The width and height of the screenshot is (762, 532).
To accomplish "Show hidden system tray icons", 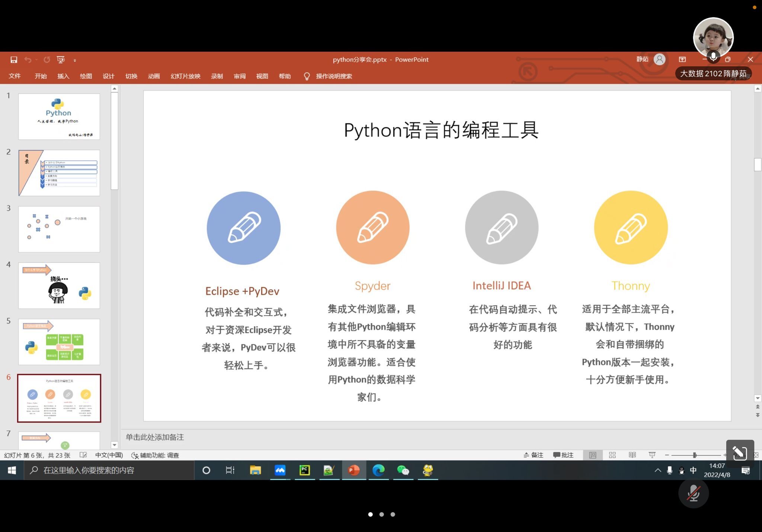I will coord(657,470).
